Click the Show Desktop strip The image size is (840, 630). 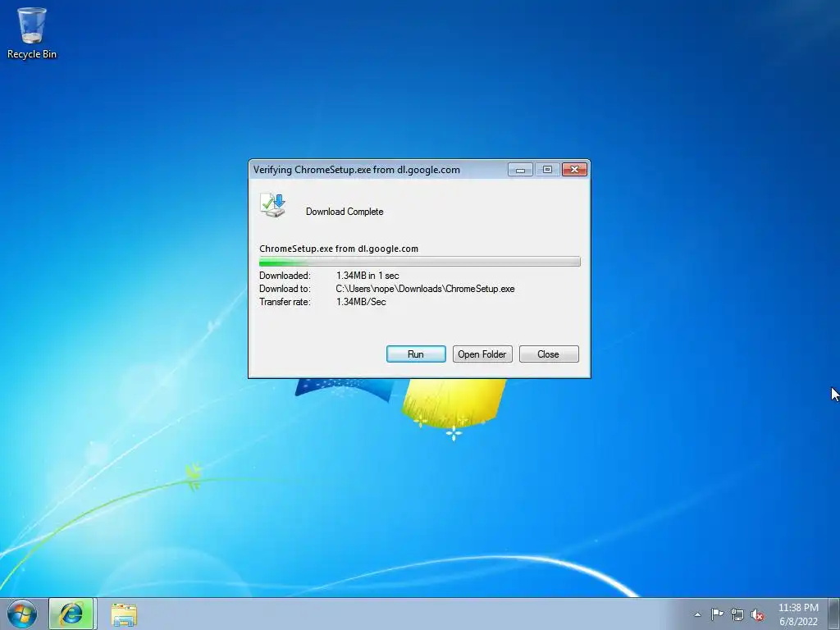834,614
